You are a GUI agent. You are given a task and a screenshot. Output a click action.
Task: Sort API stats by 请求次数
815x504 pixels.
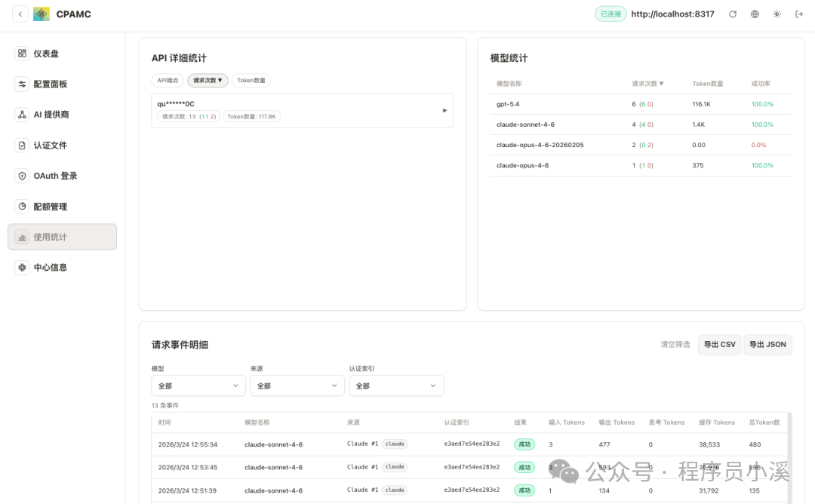tap(208, 80)
